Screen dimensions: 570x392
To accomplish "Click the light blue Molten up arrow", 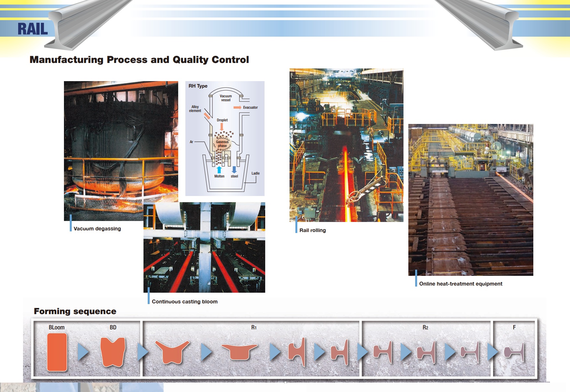I will coord(219,170).
